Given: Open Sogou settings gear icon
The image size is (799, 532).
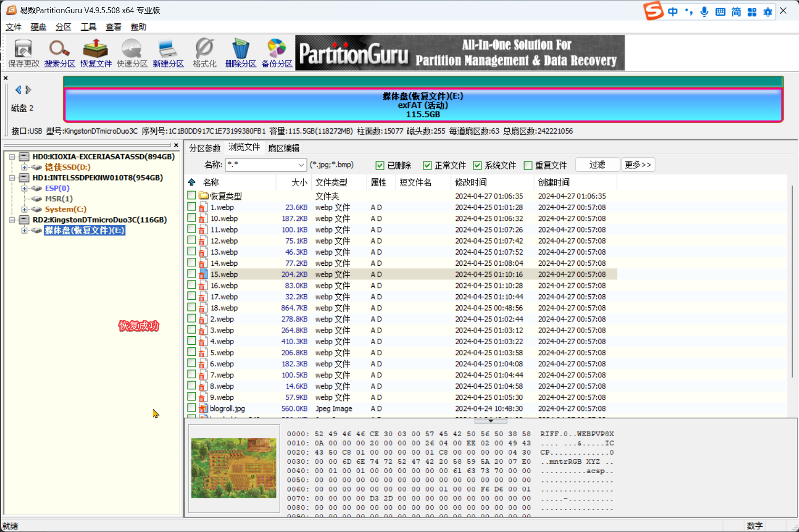Looking at the screenshot, I should (768, 12).
